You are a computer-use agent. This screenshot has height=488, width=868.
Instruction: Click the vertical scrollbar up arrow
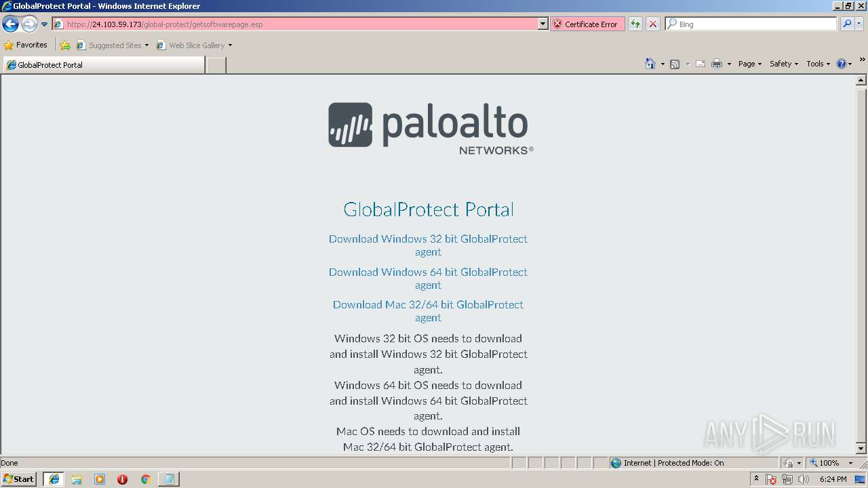click(x=861, y=80)
